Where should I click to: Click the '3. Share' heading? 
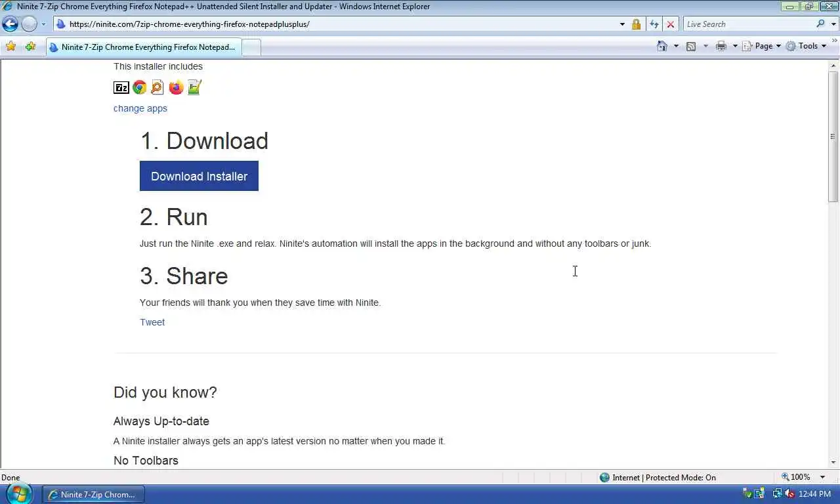click(x=184, y=276)
